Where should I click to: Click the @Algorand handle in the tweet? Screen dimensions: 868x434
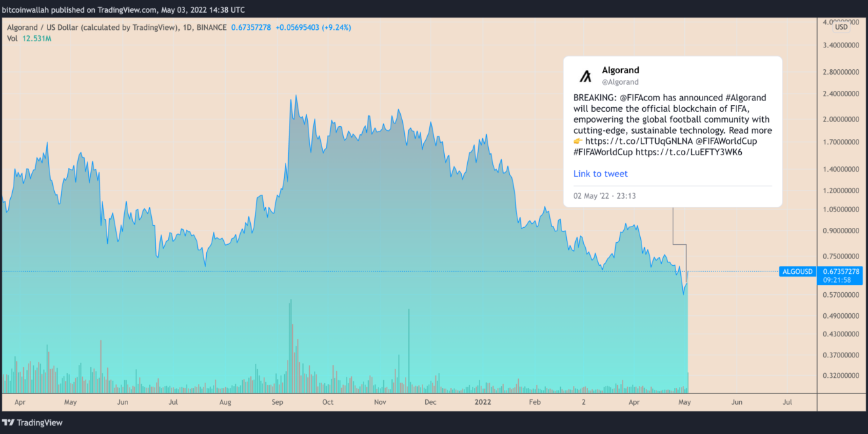(621, 82)
